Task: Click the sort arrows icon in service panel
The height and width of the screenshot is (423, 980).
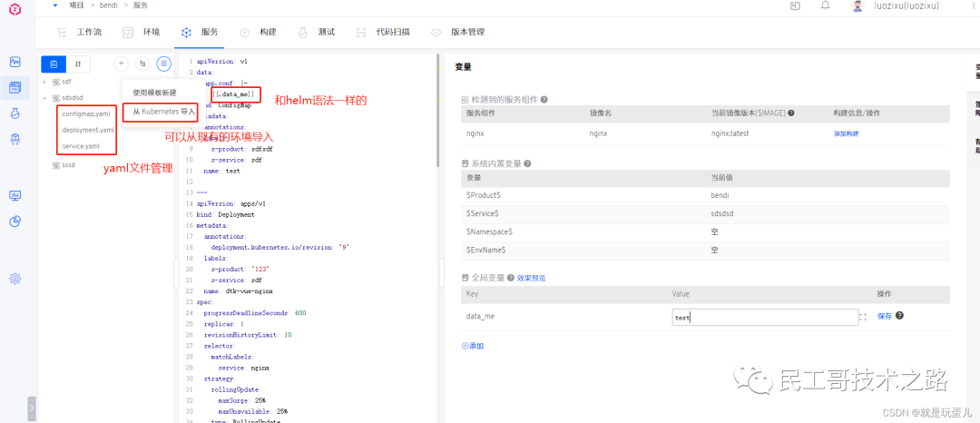Action: pos(78,64)
